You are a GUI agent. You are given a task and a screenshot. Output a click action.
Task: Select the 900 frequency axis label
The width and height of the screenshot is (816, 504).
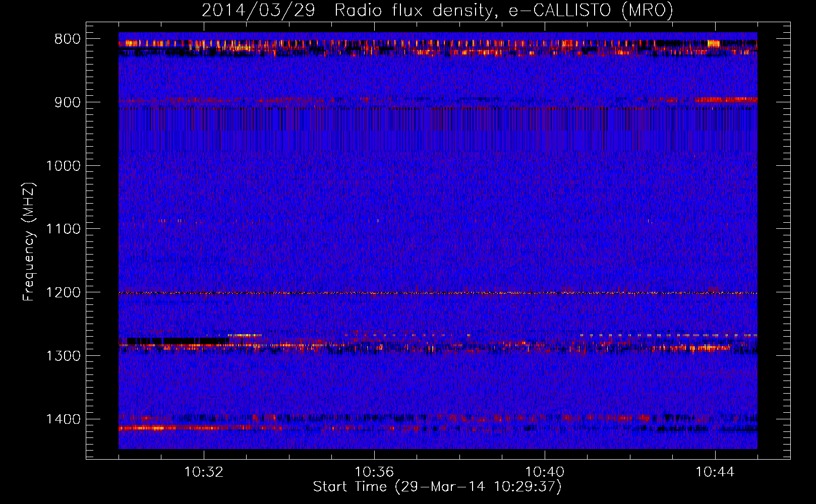pos(68,103)
